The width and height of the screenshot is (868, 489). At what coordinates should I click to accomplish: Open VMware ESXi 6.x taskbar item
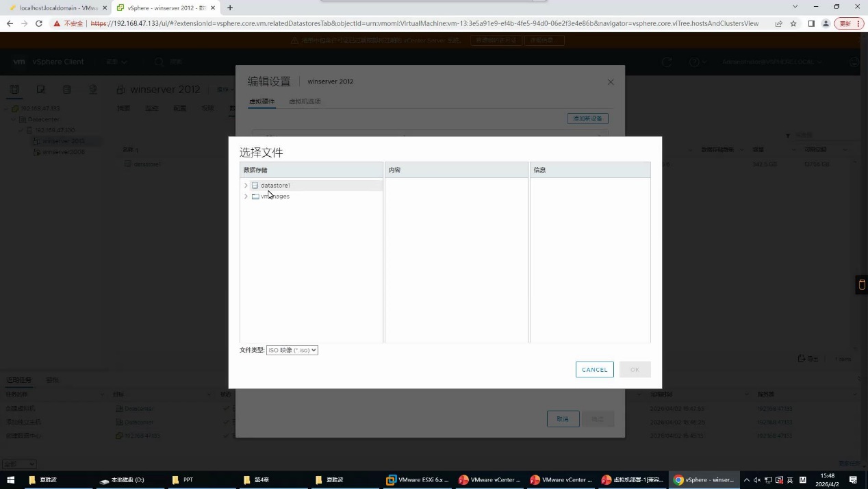point(417,480)
